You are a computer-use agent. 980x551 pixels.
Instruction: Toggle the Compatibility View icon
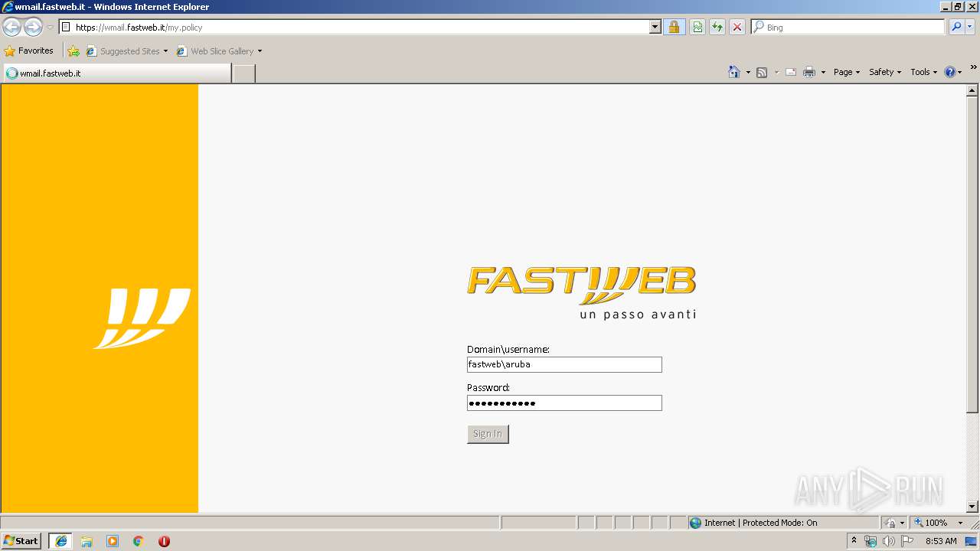coord(697,27)
